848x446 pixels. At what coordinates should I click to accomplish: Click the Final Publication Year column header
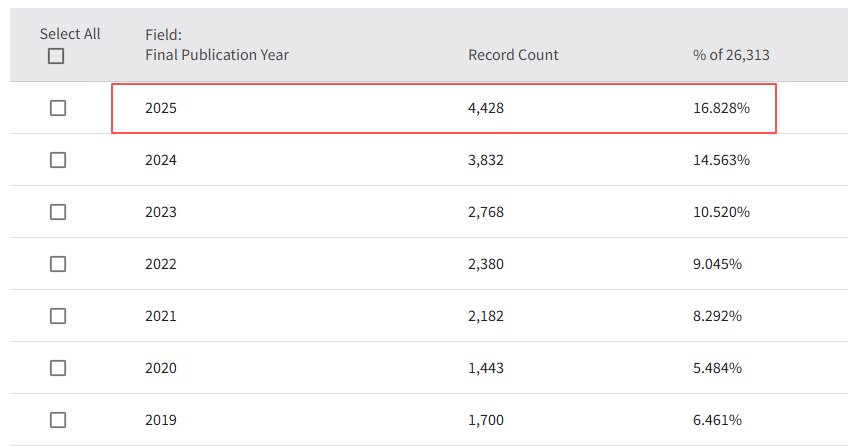tap(216, 55)
